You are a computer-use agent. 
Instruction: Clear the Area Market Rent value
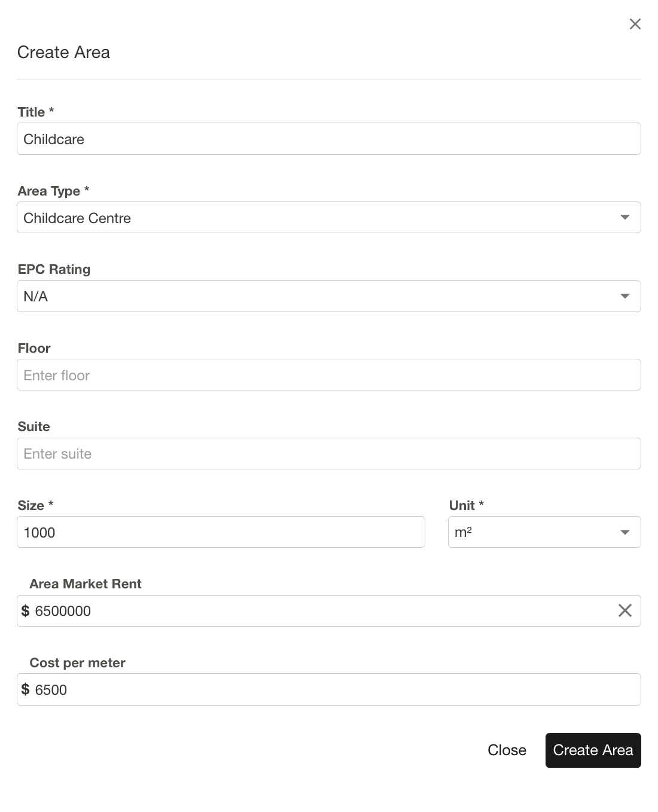coord(626,610)
